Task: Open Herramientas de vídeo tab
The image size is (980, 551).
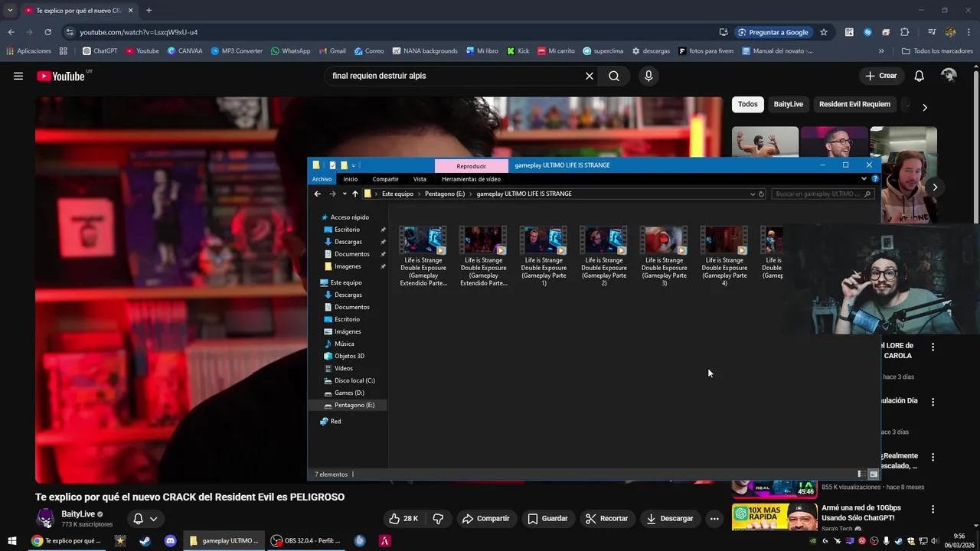Action: [x=471, y=179]
